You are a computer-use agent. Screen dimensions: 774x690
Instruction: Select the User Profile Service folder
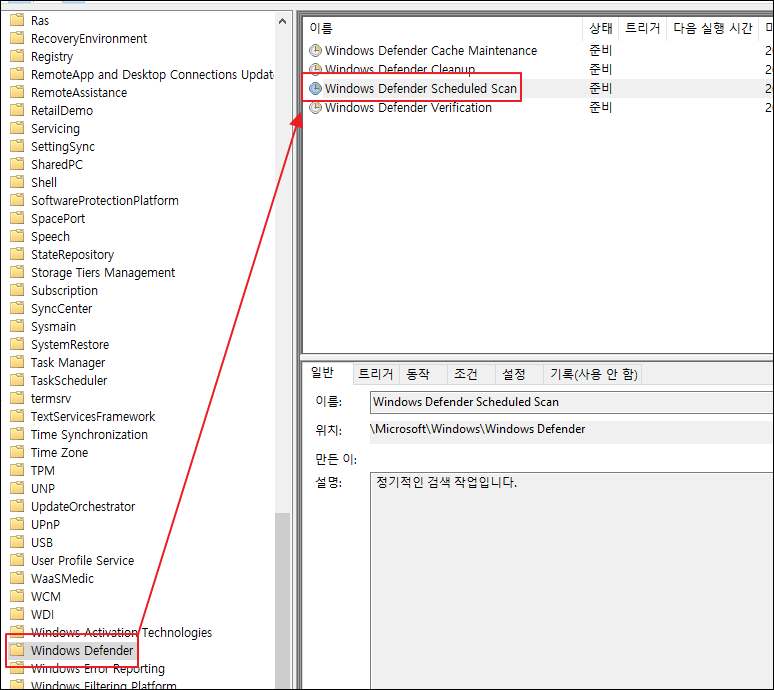pos(82,561)
